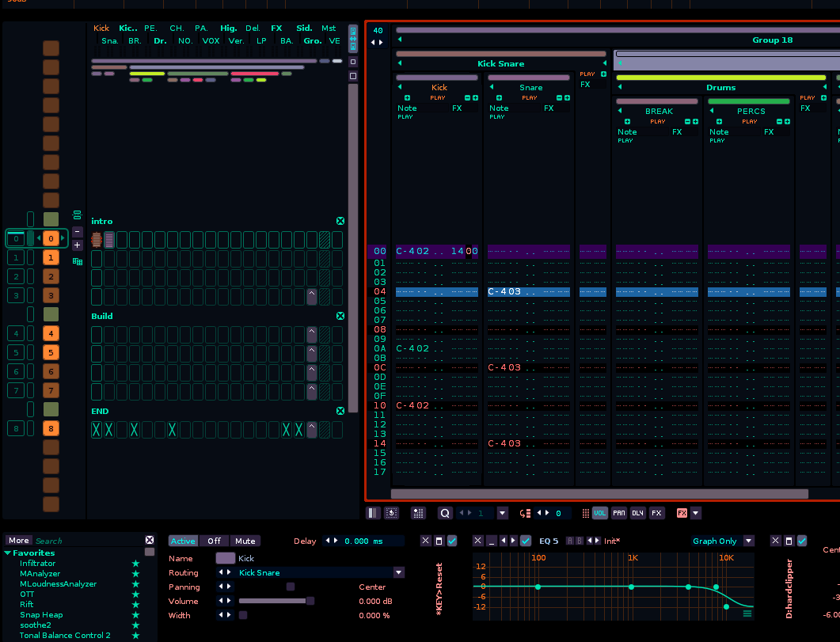Image resolution: width=840 pixels, height=642 pixels.
Task: Select the Off track state tab
Action: tap(214, 541)
